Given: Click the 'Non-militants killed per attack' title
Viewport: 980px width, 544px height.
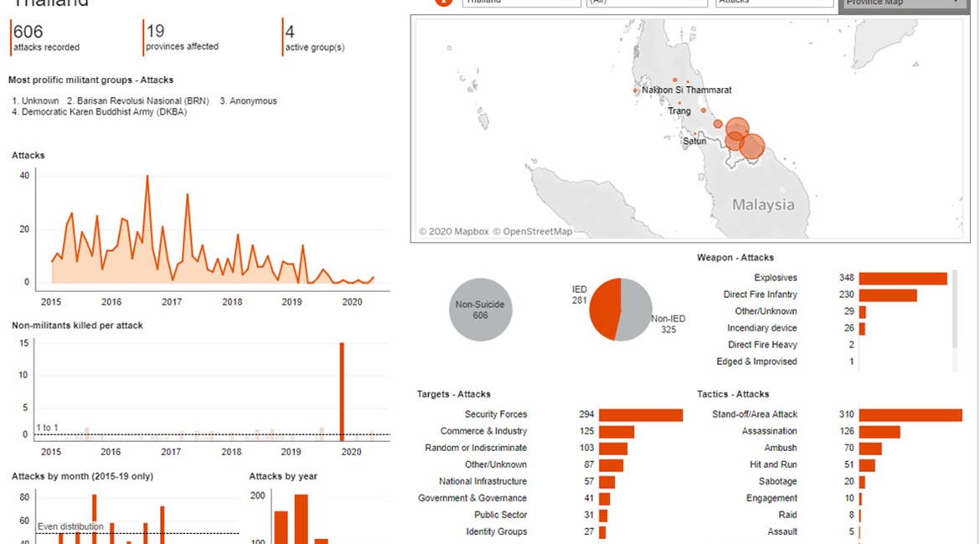Looking at the screenshot, I should coord(78,326).
